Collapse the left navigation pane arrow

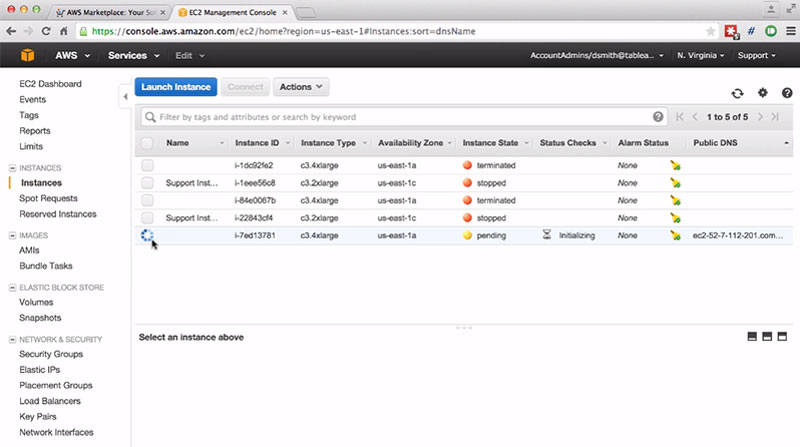click(125, 96)
